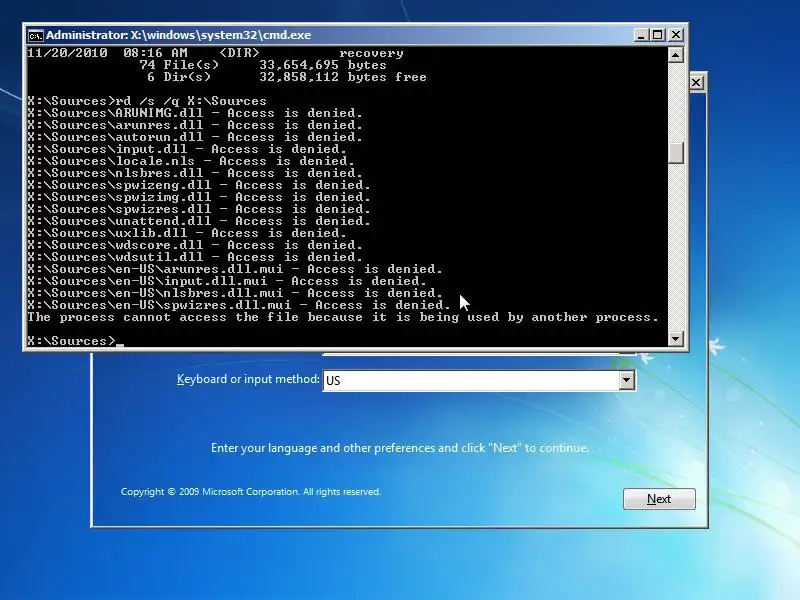Viewport: 800px width, 600px height.
Task: Click the line 'X:\Sources\locale.nls - Access is denied.'
Action: click(x=191, y=161)
